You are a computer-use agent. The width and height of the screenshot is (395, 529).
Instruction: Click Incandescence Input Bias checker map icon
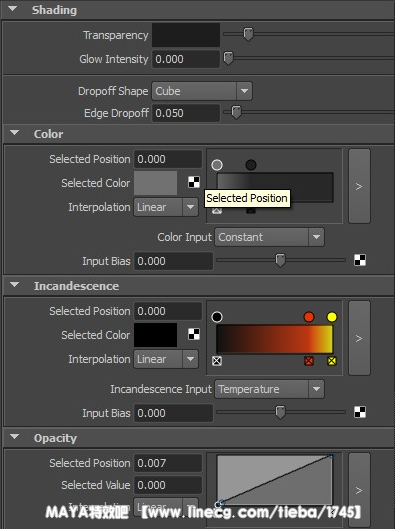360,412
